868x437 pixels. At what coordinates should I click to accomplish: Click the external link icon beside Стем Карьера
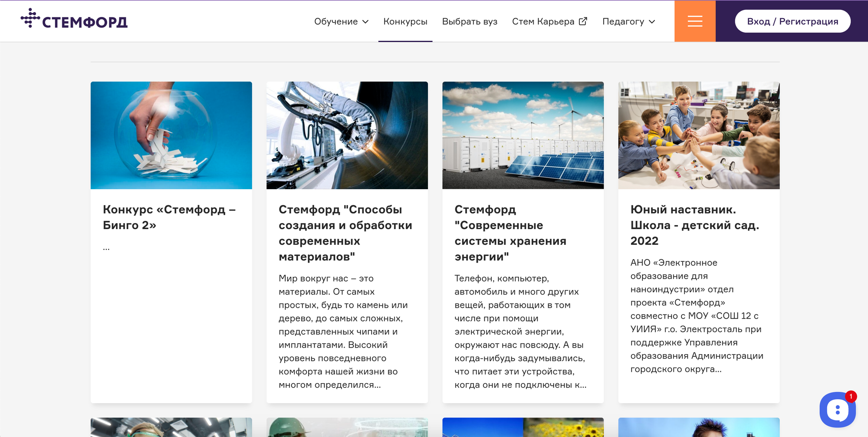[583, 21]
